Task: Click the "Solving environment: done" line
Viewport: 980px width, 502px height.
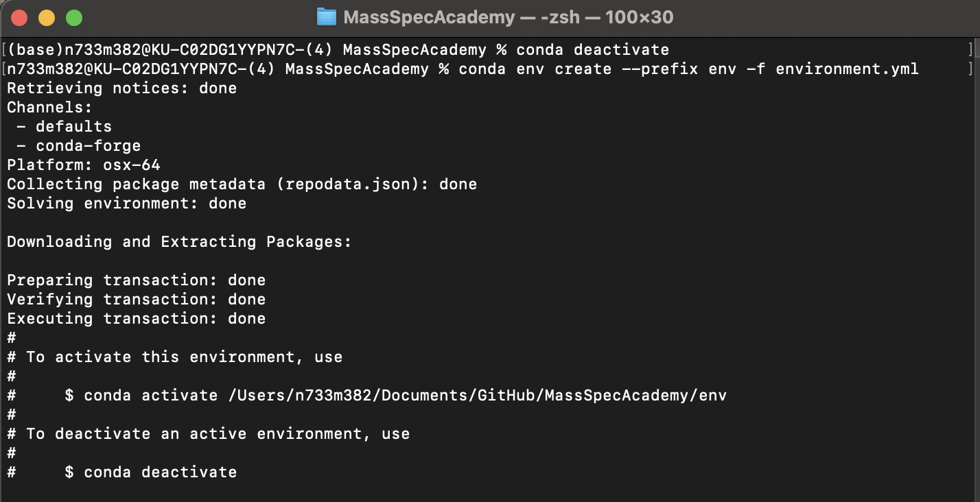Action: click(126, 204)
